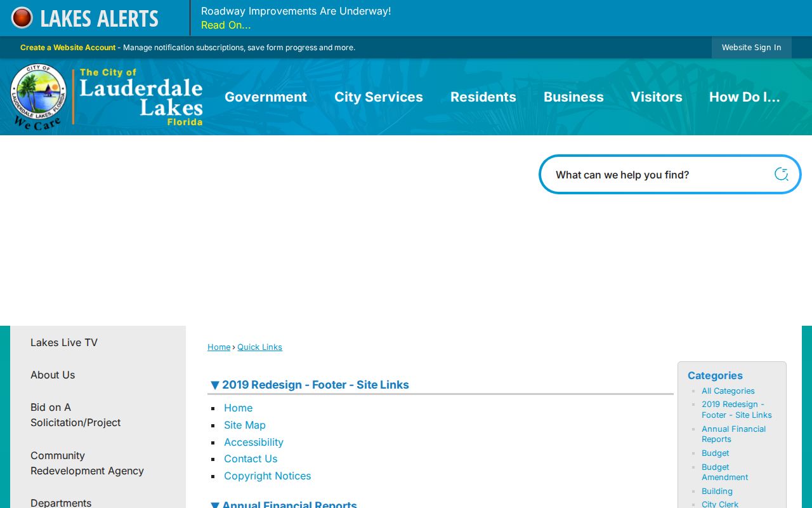Click the search magnifier icon
The image size is (812, 508).
pyautogui.click(x=781, y=174)
